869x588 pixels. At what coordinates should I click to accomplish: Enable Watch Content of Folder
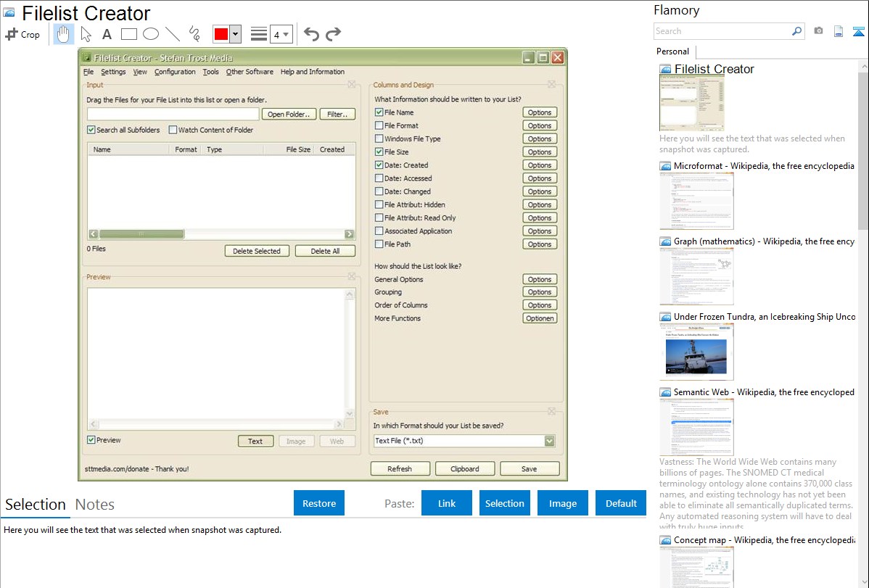coord(173,130)
